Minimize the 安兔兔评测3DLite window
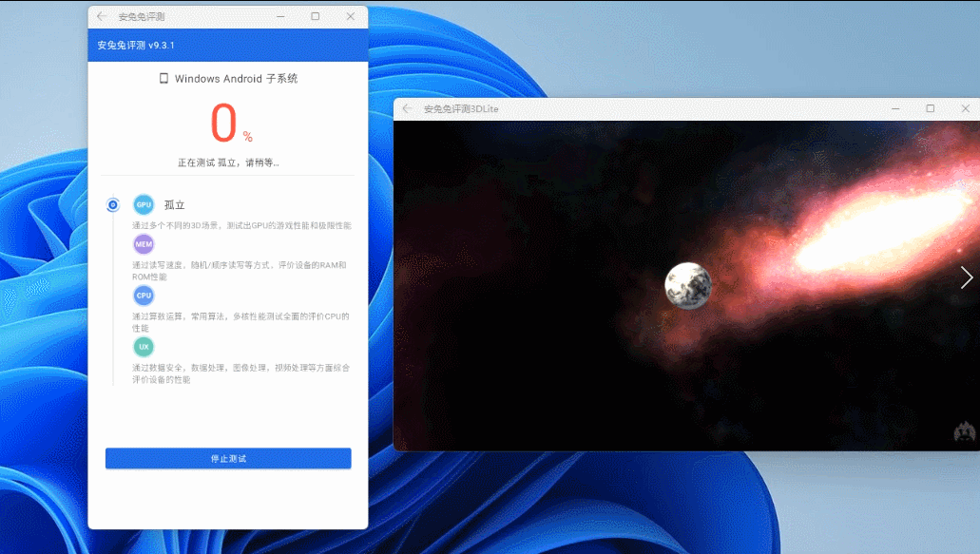The height and width of the screenshot is (554, 980). pyautogui.click(x=895, y=108)
